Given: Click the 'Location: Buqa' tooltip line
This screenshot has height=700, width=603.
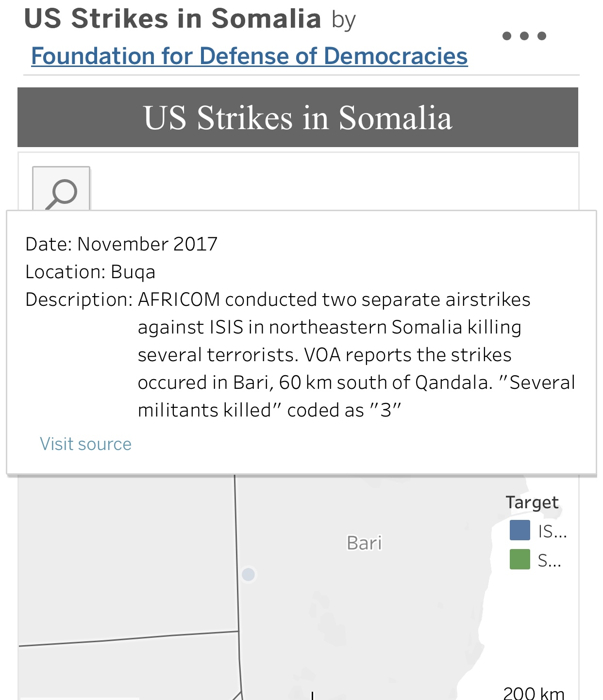Looking at the screenshot, I should (90, 272).
